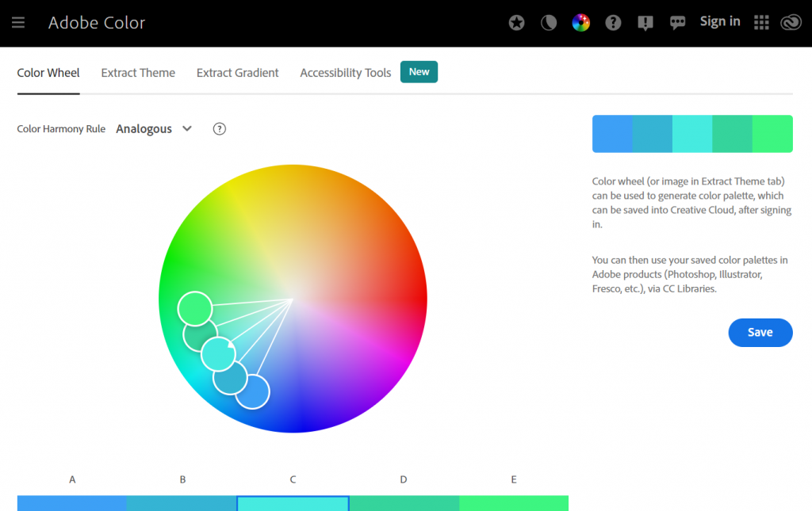Open the hamburger menu
Image resolution: width=812 pixels, height=511 pixels.
point(17,22)
